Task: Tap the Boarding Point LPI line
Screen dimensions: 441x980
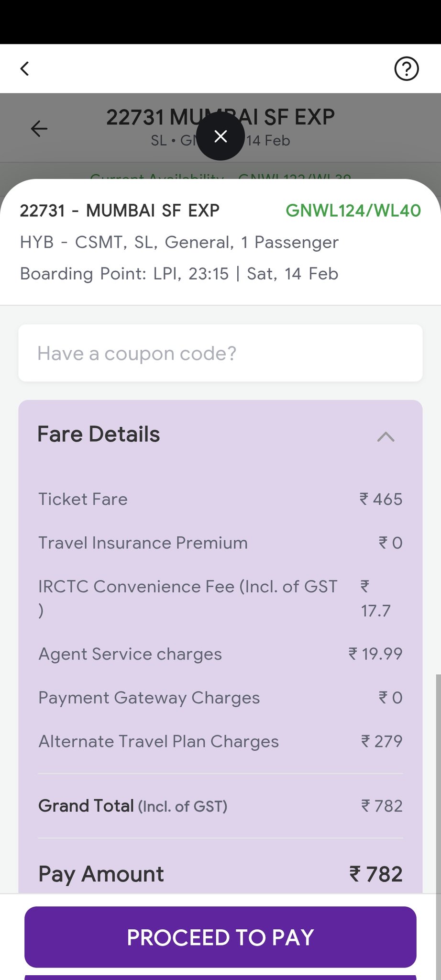Action: tap(179, 274)
